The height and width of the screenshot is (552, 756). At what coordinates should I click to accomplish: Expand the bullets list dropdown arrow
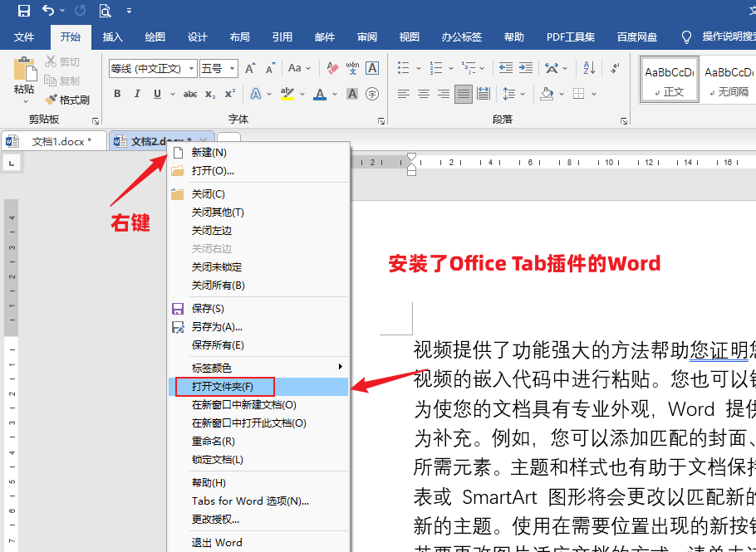point(419,68)
